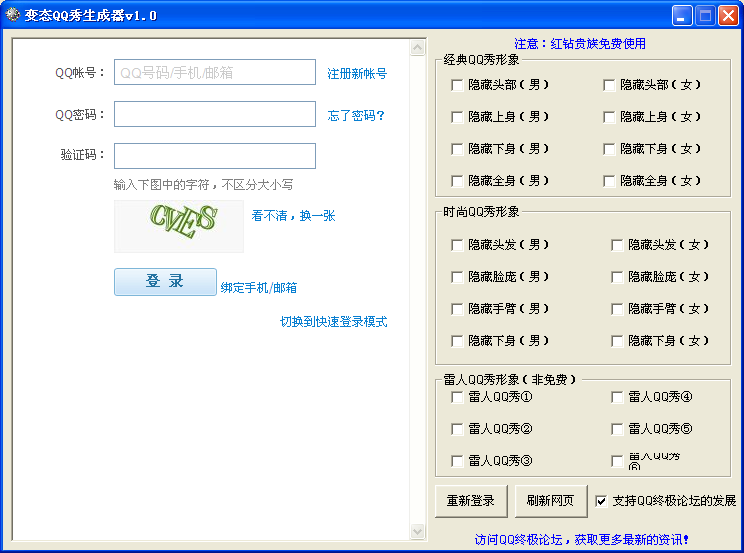The image size is (744, 553).
Task: Check 隐藏下身（女）in 时尚QQ秀形象
Action: point(617,341)
